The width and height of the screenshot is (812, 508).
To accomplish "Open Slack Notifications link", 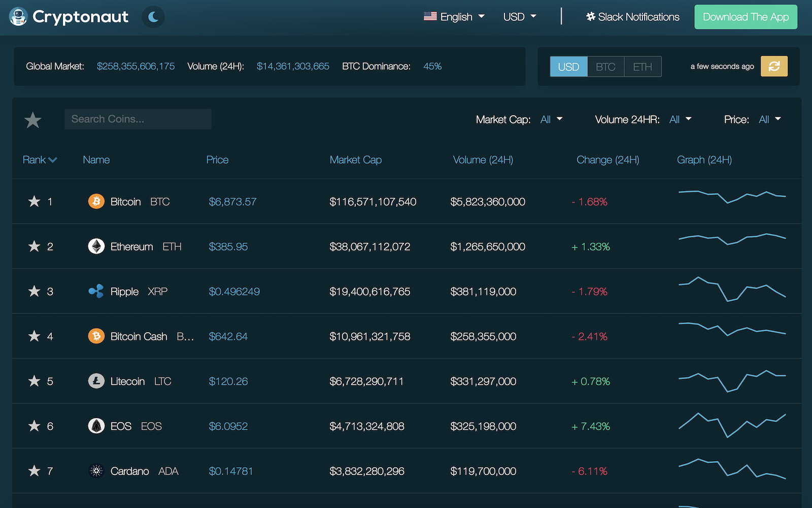I will click(x=632, y=17).
